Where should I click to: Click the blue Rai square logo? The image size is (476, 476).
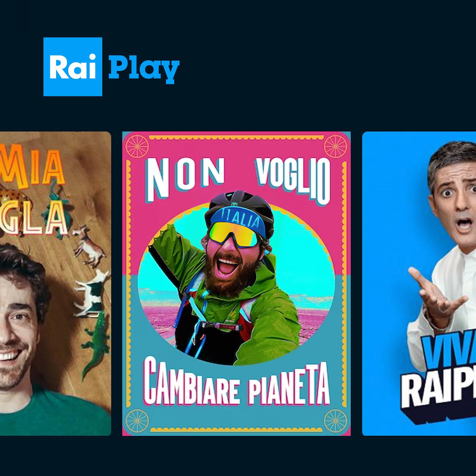73,67
